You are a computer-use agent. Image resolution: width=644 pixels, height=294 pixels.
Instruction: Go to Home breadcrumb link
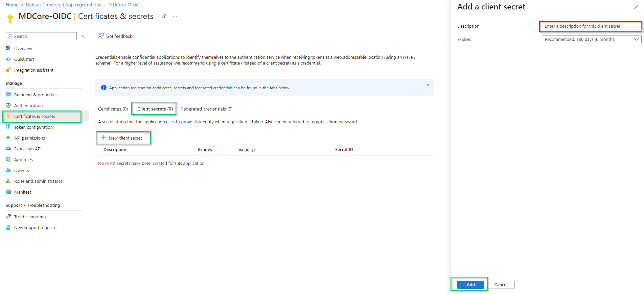tap(12, 5)
